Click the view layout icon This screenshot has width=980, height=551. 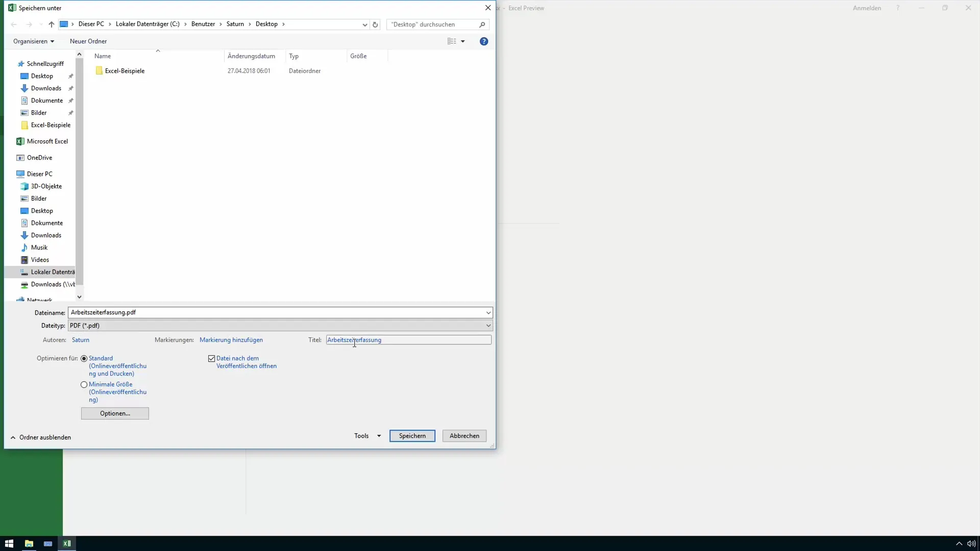452,41
